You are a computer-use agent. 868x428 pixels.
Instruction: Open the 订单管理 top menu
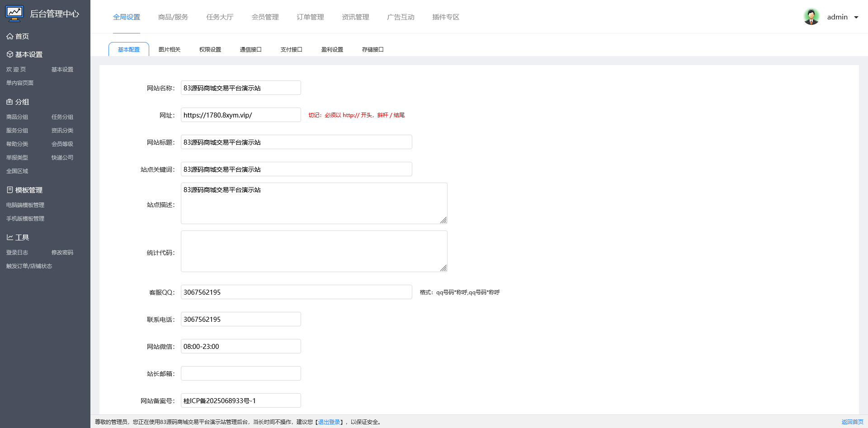tap(310, 17)
